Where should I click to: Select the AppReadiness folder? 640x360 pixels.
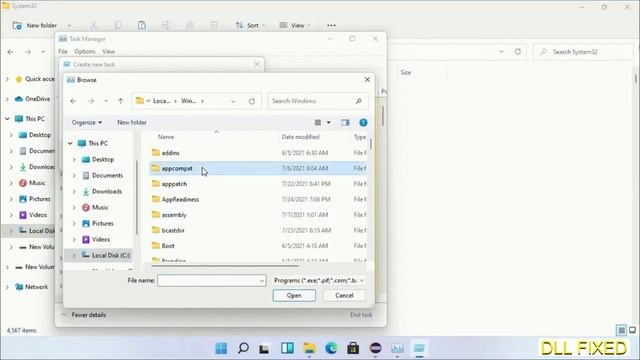click(258, 199)
